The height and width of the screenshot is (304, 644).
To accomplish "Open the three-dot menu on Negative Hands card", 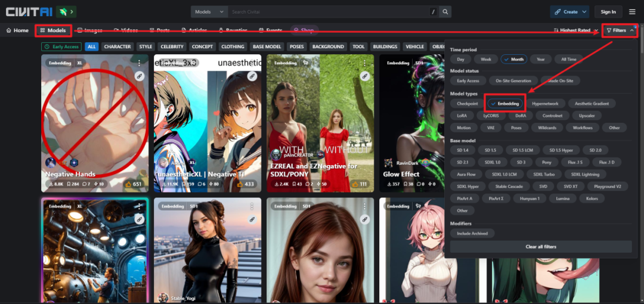I will tap(139, 63).
